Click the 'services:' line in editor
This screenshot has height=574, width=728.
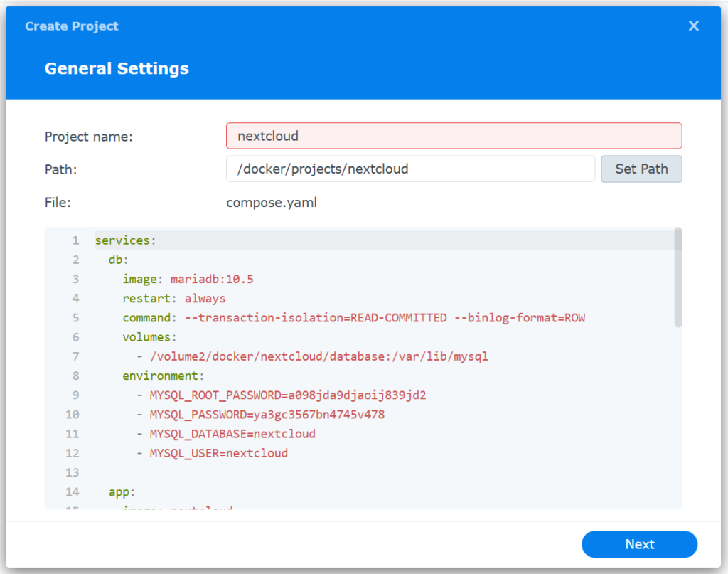coord(125,240)
